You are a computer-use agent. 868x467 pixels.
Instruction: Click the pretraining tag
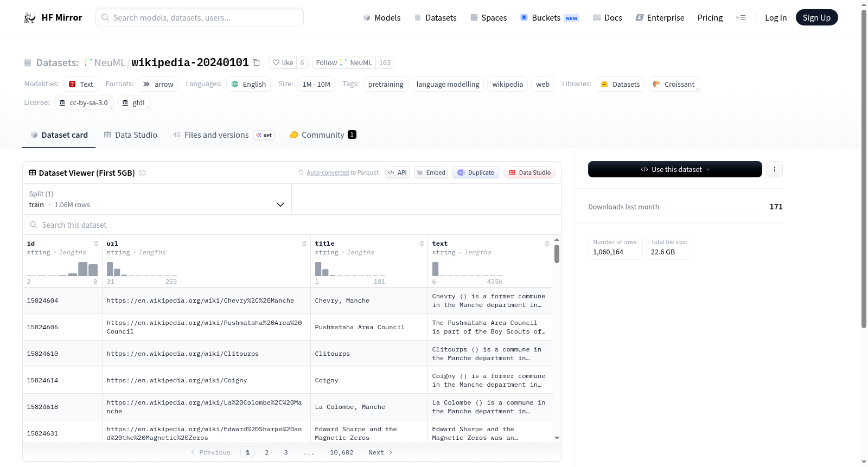pos(386,84)
